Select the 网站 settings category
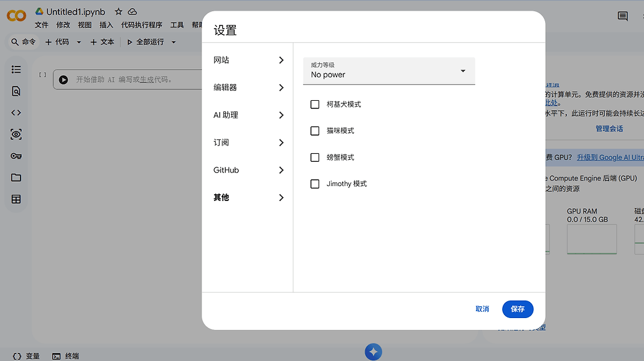 [x=248, y=60]
